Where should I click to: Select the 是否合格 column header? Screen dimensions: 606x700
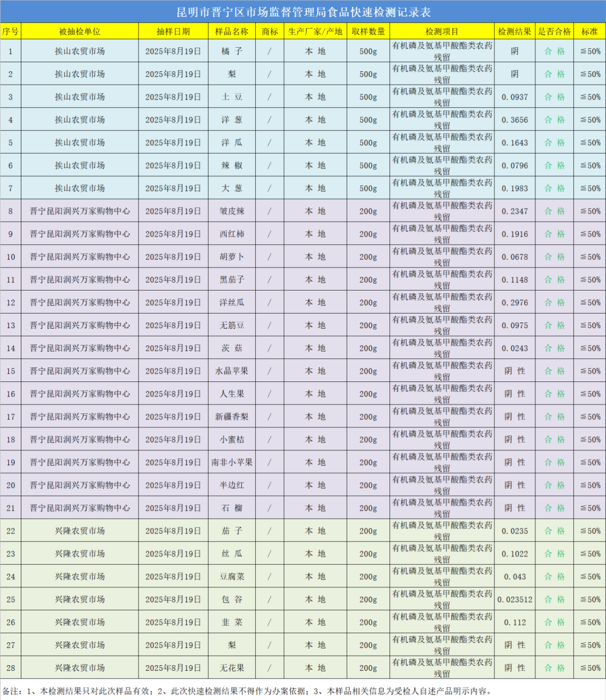(x=554, y=31)
